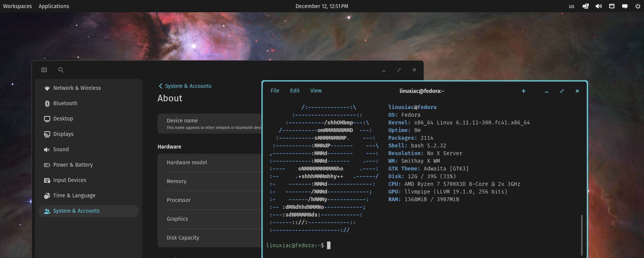Open new terminal tab with plus icon
Image resolution: width=644 pixels, height=258 pixels.
click(x=523, y=91)
